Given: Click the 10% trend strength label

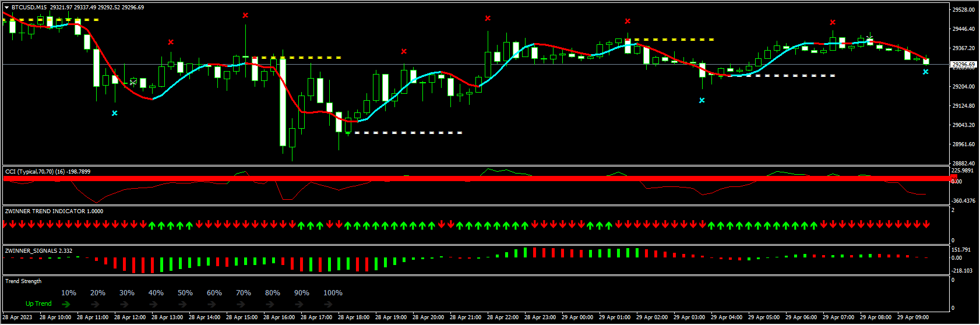Looking at the screenshot, I should point(69,293).
